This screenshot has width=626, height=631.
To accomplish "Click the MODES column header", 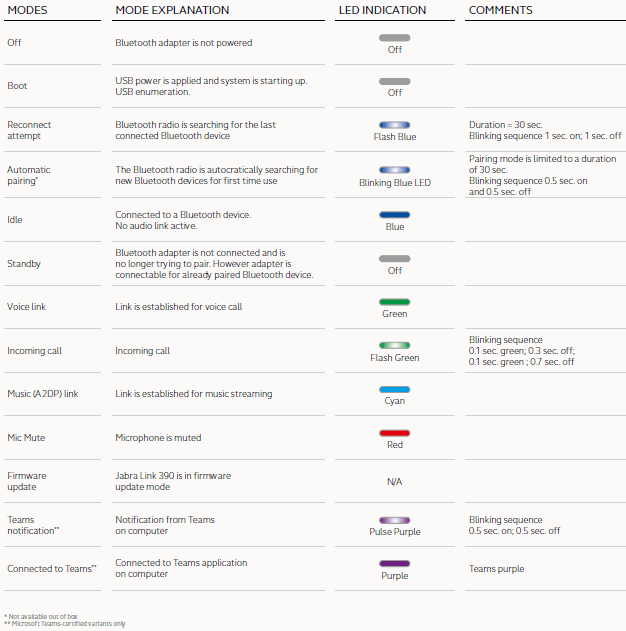I will pyautogui.click(x=28, y=10).
